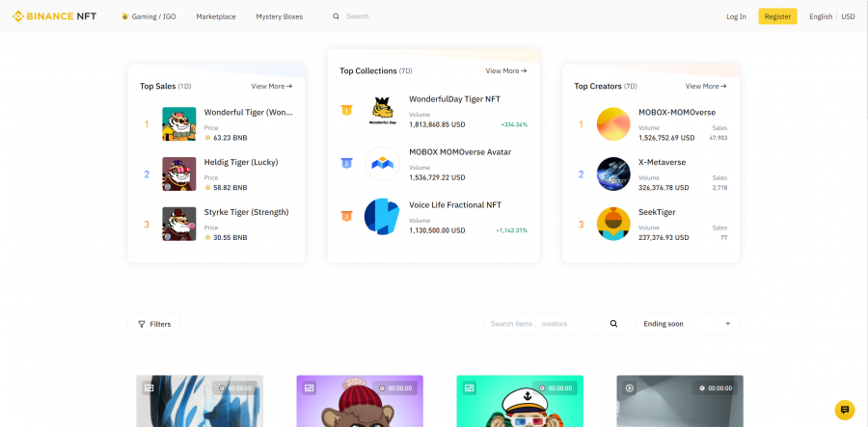Screen dimensions: 868x427
Task: Expand the Ending soon sort dropdown
Action: [687, 324]
